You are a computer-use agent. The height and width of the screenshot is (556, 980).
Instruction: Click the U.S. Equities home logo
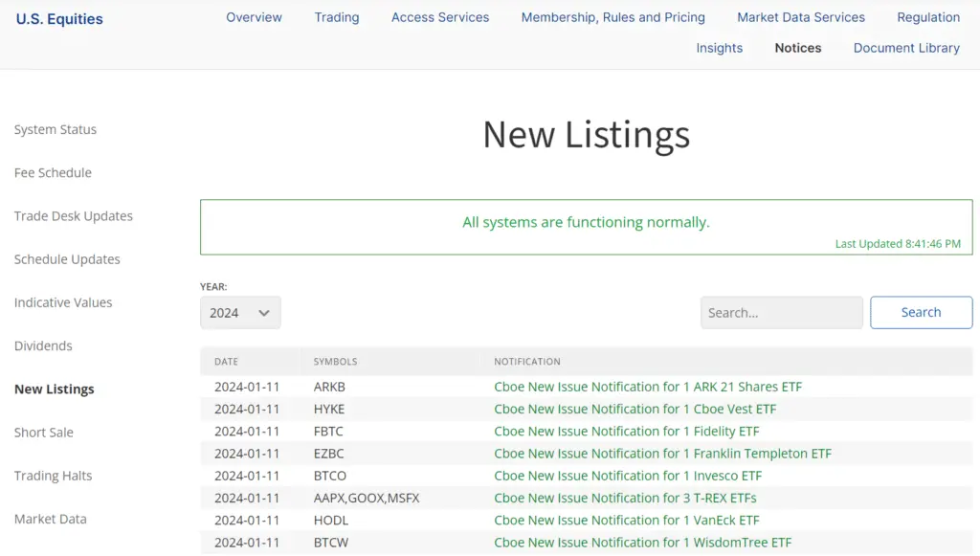coord(58,18)
